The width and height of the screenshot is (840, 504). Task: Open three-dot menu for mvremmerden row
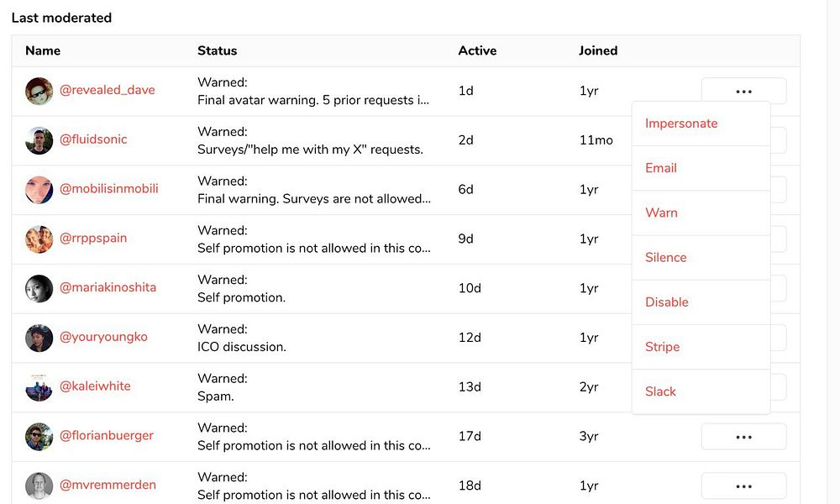click(743, 486)
